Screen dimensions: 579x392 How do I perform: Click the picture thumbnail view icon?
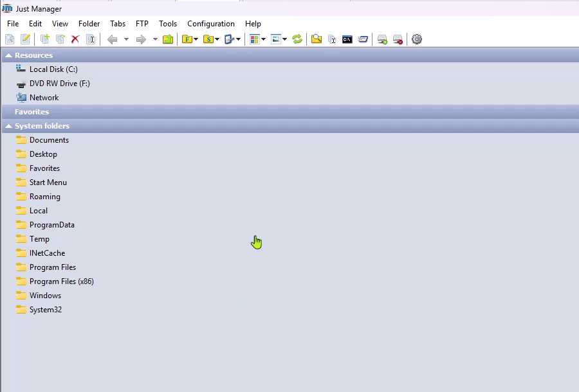276,39
